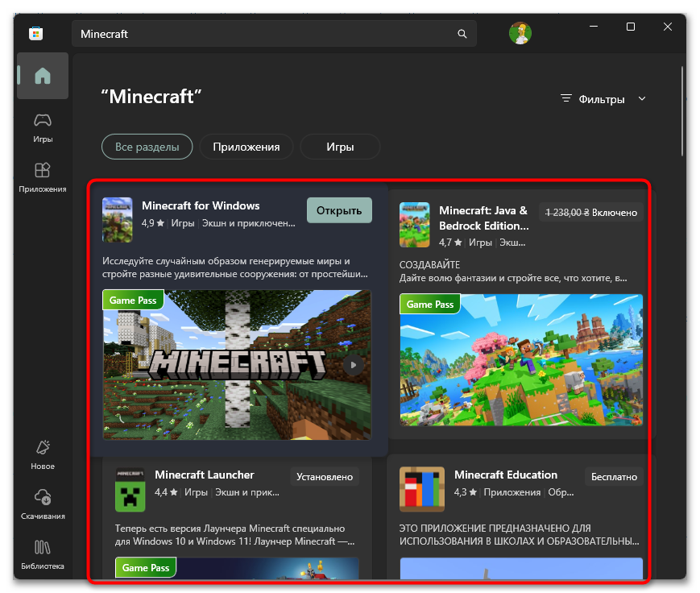This screenshot has height=593, width=700.
Task: Select the Все разделы filter chip
Action: point(147,147)
